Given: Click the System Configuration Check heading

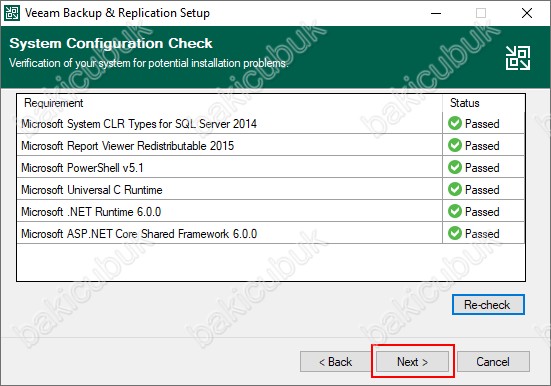Looking at the screenshot, I should 111,43.
